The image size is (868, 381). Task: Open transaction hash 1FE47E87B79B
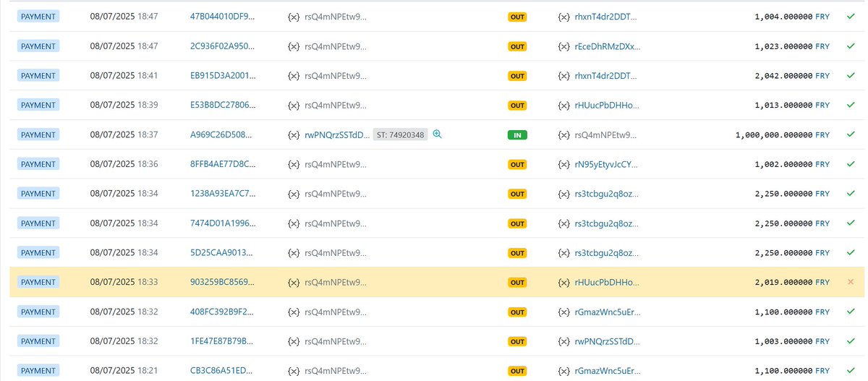tap(223, 341)
